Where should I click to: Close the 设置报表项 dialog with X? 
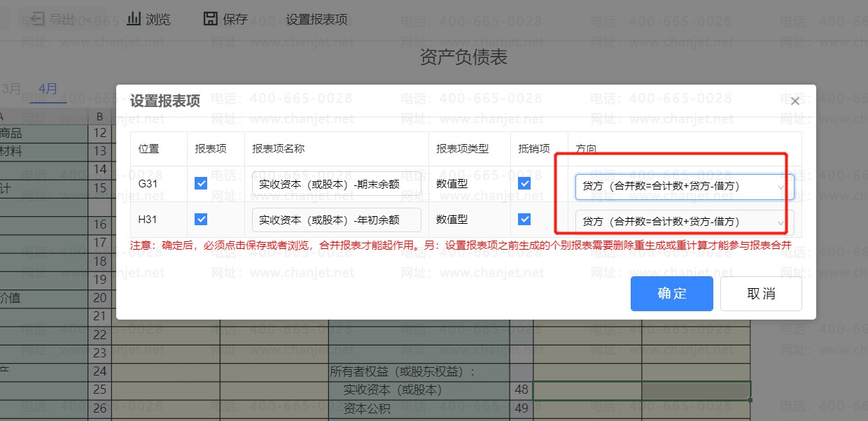coord(794,101)
